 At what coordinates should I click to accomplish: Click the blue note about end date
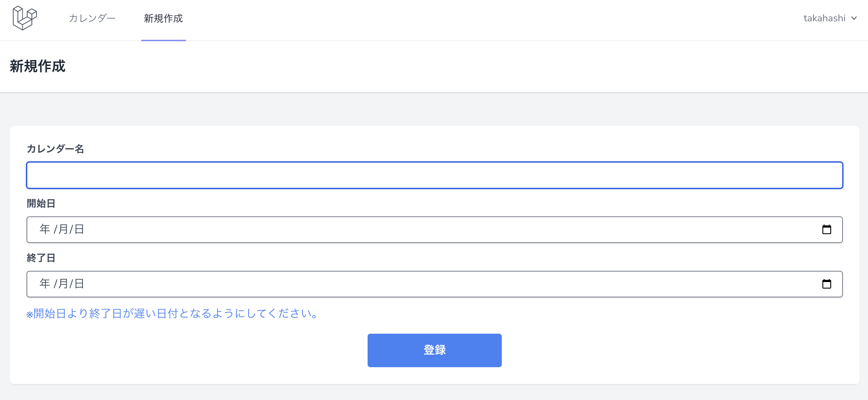click(x=171, y=313)
